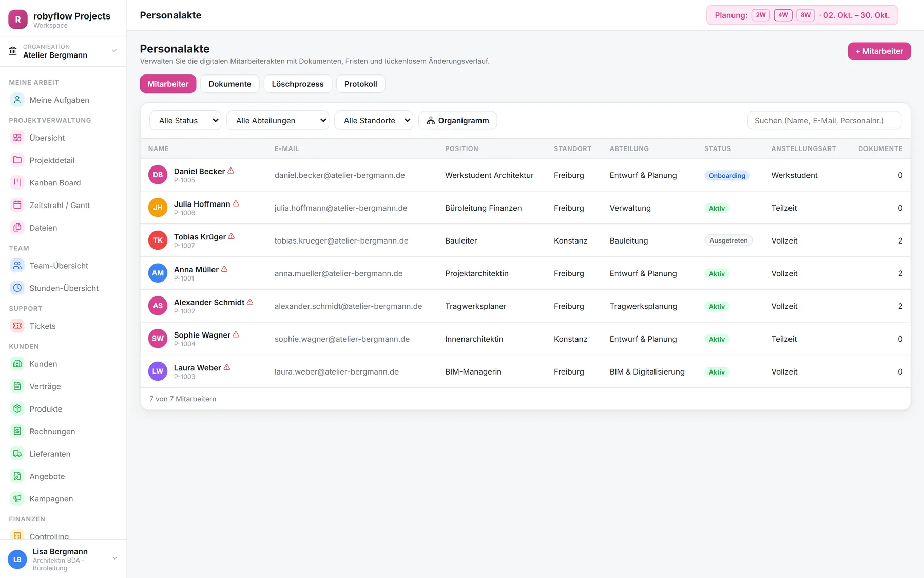Expand the Atelier Bergmann organisation switcher
This screenshot has width=924, height=578.
click(x=63, y=51)
